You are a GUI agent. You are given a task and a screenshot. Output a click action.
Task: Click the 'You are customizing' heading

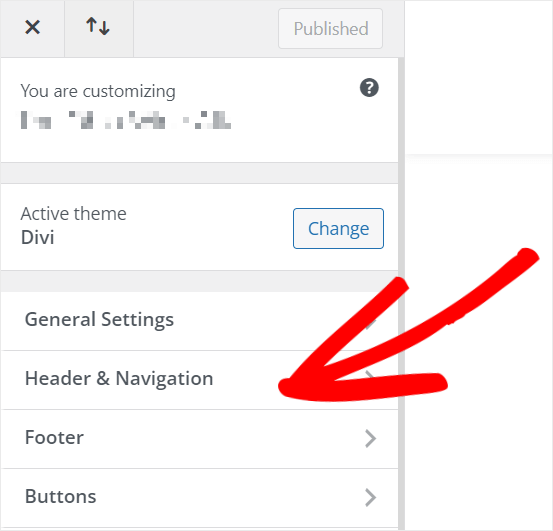coord(98,91)
